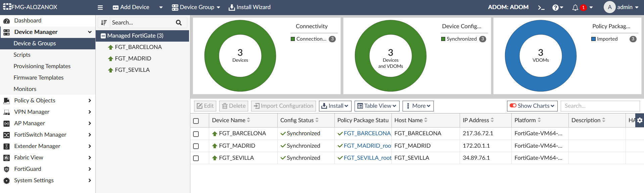Image resolution: width=644 pixels, height=193 pixels.
Task: Click the FortiGuard shield icon
Action: [x=7, y=169]
